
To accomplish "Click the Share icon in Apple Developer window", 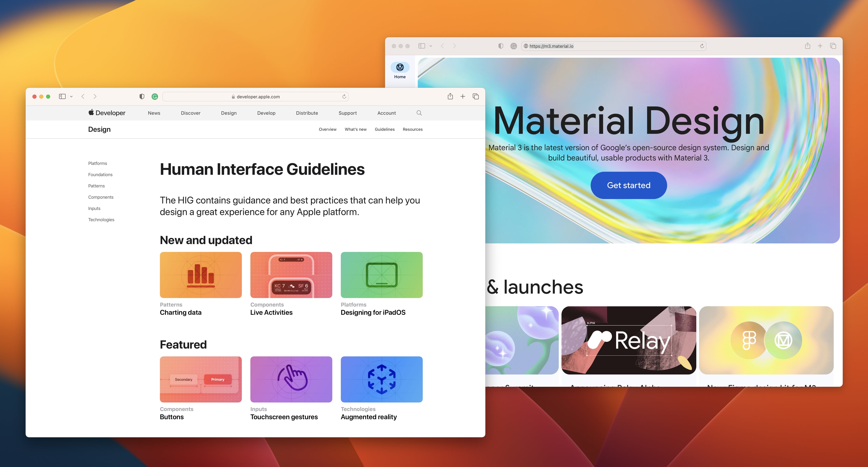I will pos(450,96).
